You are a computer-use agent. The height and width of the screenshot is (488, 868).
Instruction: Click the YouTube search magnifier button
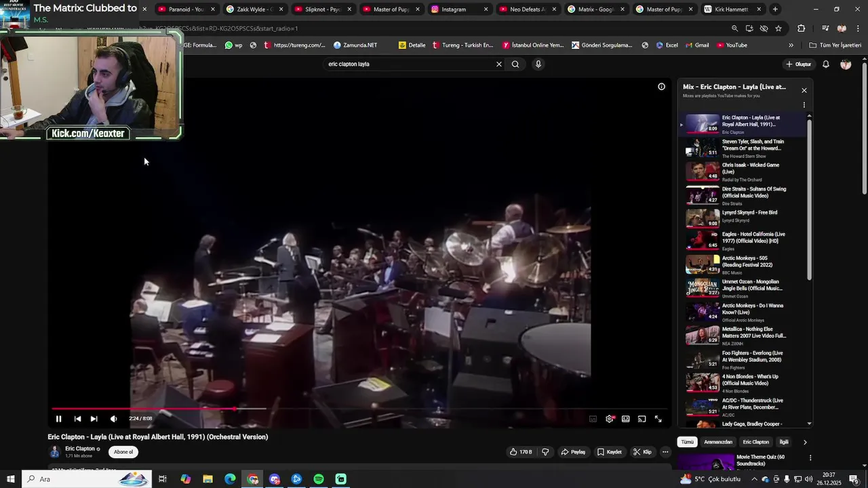point(515,64)
